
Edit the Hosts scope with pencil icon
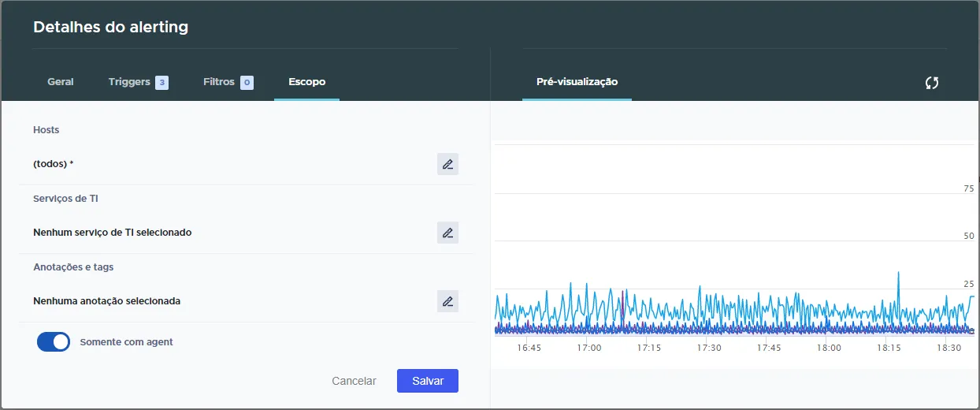447,164
